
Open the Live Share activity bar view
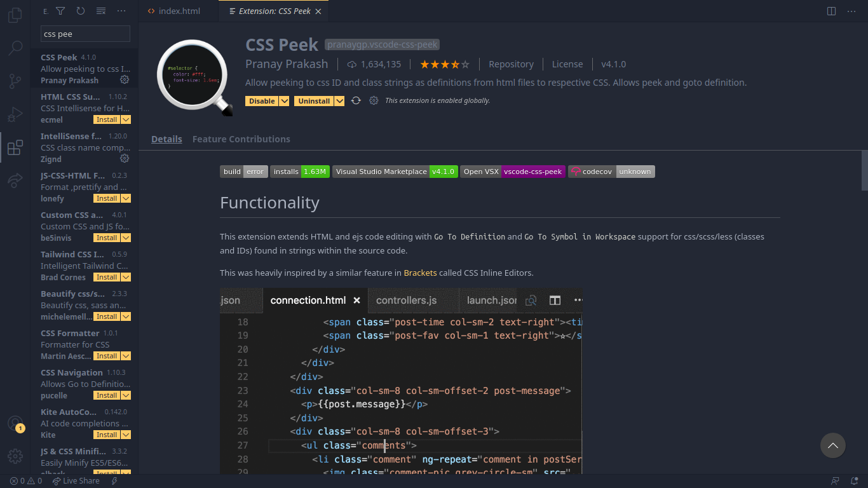point(15,181)
